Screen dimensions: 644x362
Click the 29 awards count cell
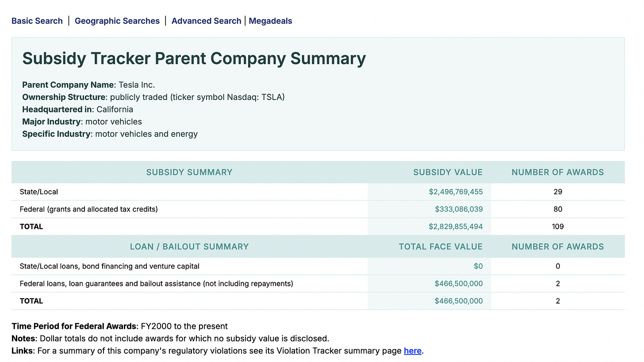tap(558, 192)
